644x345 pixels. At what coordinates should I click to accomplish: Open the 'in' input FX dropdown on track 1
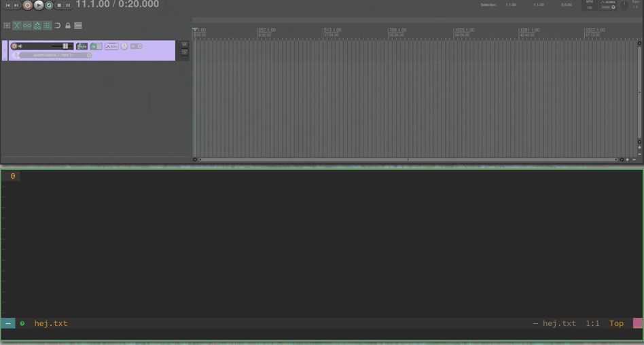137,46
